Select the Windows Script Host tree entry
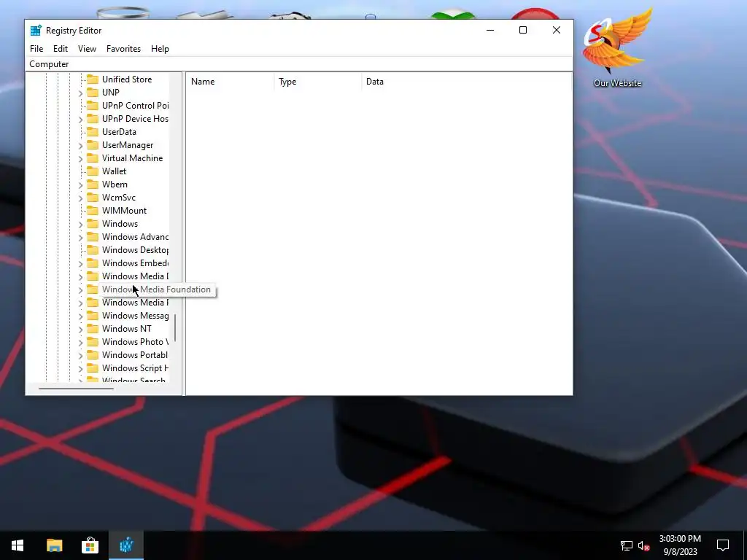 tap(135, 368)
